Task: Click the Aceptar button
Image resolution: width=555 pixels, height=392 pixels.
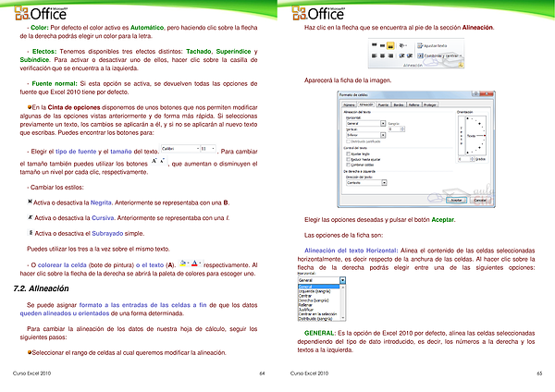Action: point(456,200)
